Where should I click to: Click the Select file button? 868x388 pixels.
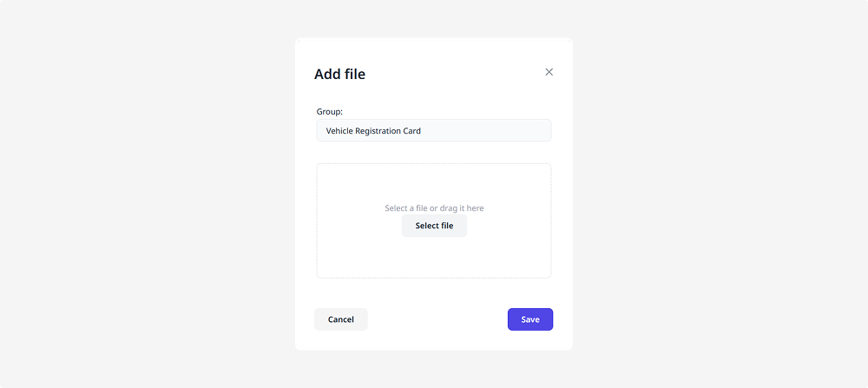434,226
